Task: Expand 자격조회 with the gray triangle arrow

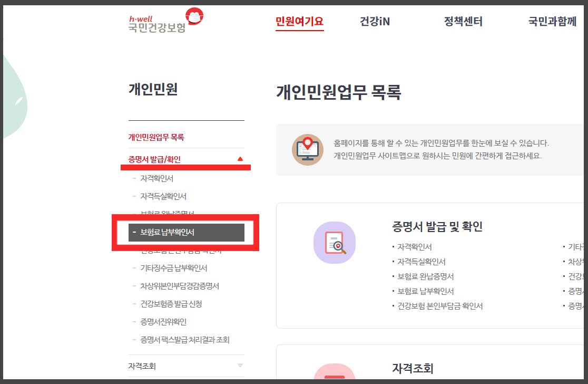Action: pyautogui.click(x=240, y=366)
